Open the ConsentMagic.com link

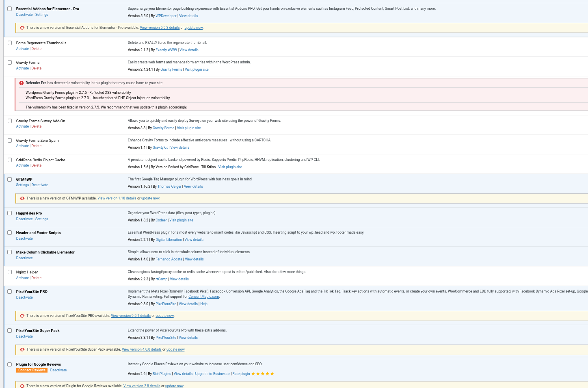tap(203, 297)
